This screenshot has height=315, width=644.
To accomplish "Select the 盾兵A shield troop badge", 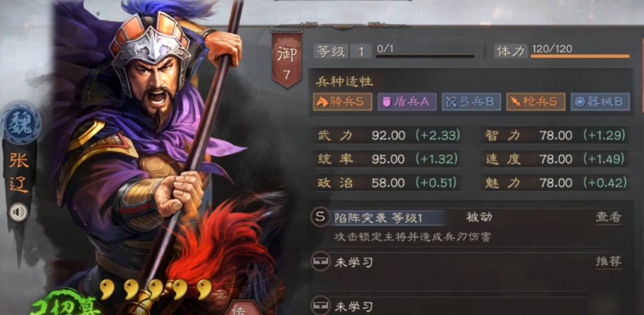I will point(406,101).
